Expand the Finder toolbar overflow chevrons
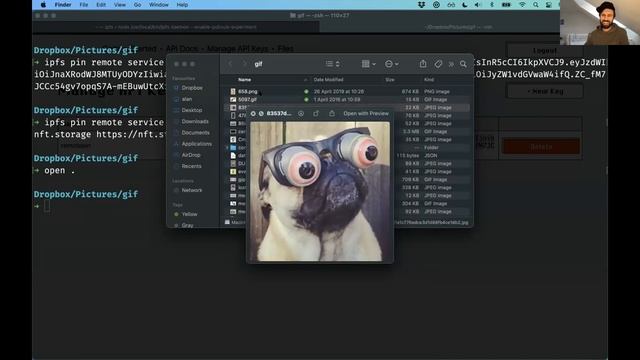This screenshot has height=360, width=640. [x=451, y=64]
